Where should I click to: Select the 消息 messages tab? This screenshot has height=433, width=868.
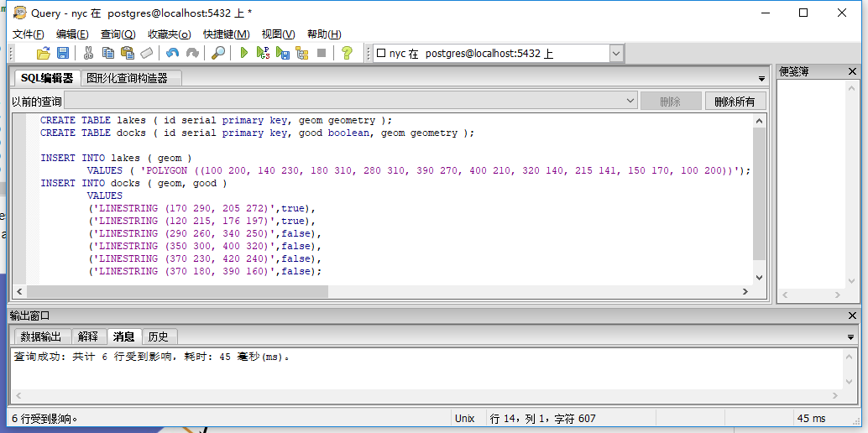tap(124, 336)
